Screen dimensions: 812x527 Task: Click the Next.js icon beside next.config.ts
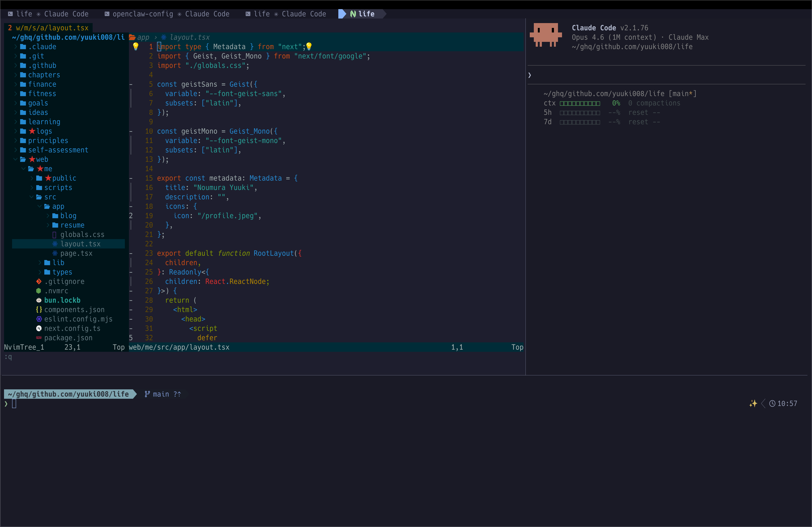[x=39, y=328]
